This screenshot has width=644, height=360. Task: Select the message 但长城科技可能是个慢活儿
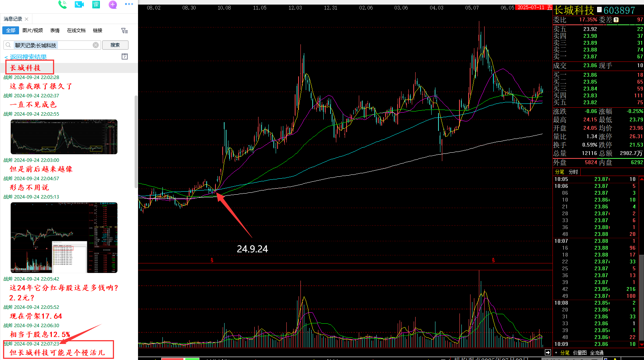(x=57, y=353)
